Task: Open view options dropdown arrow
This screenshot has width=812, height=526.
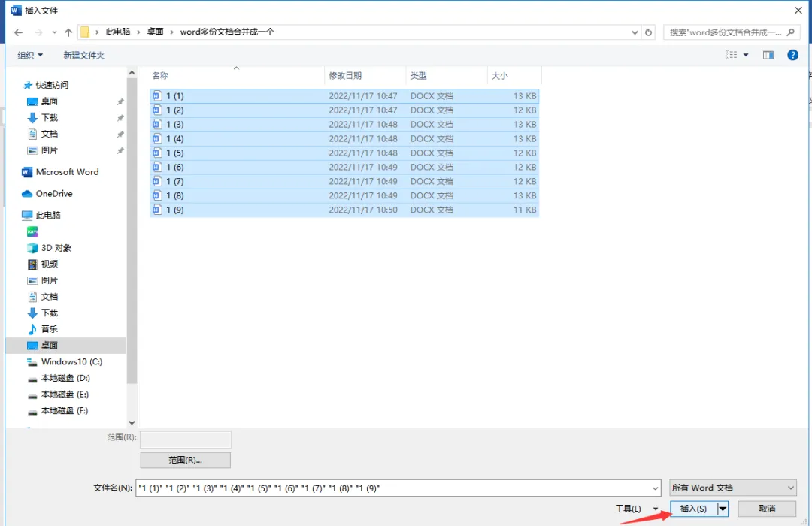Action: tap(746, 55)
